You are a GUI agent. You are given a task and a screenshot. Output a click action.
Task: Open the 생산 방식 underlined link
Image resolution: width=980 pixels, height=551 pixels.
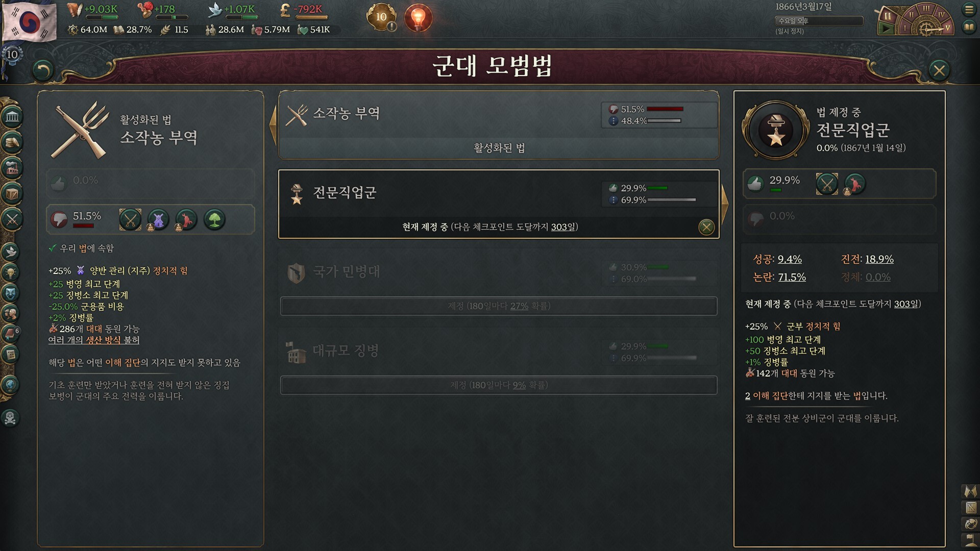coord(104,340)
